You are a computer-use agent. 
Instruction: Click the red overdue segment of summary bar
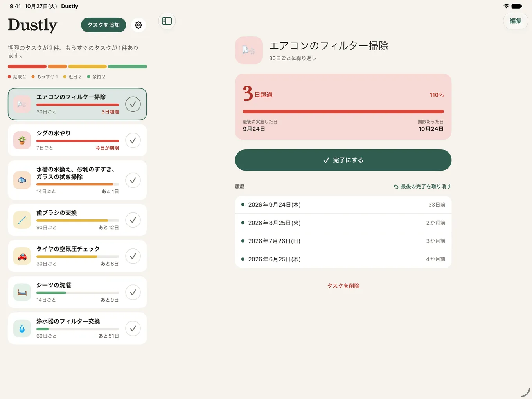click(x=27, y=66)
